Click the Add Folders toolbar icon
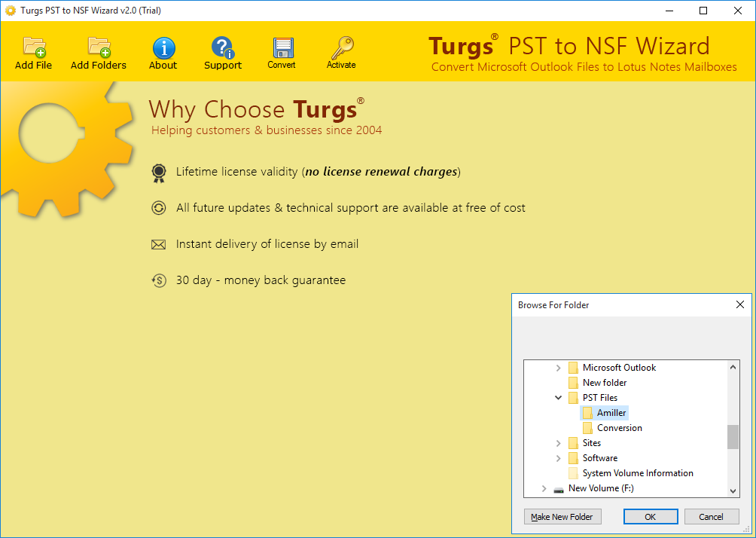 [x=99, y=47]
